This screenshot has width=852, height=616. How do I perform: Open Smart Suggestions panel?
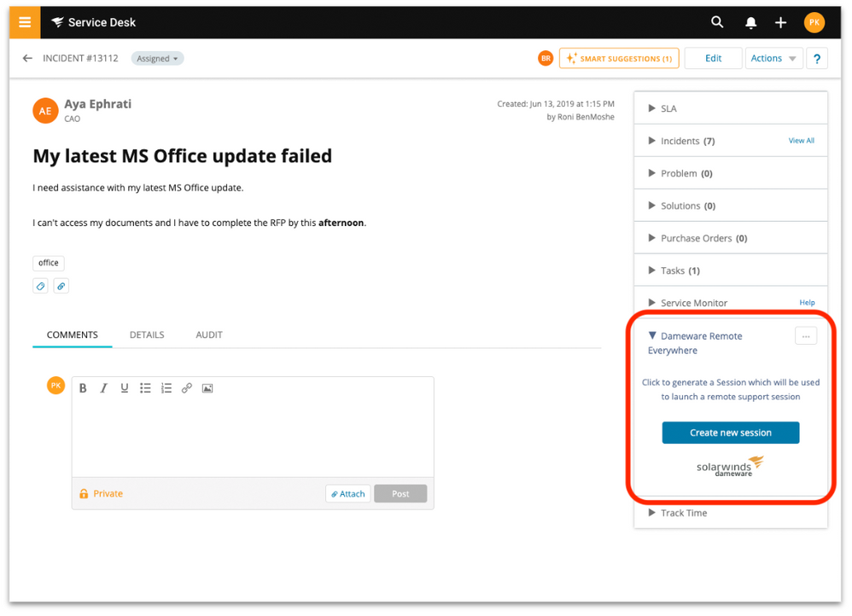coord(619,59)
